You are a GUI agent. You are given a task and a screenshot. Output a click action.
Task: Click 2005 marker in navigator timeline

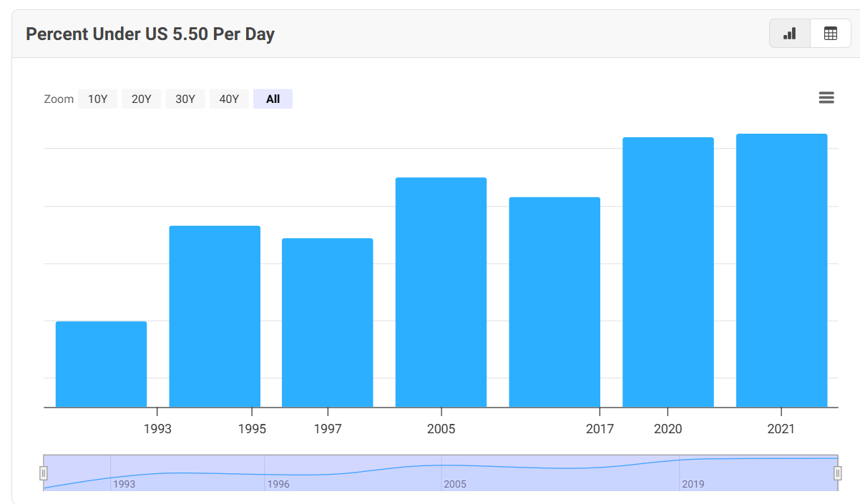pos(454,484)
